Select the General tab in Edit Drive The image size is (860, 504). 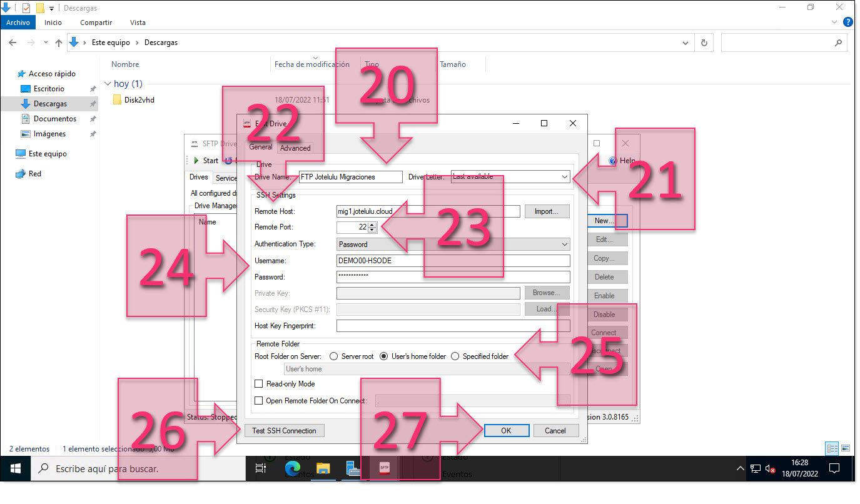point(261,148)
